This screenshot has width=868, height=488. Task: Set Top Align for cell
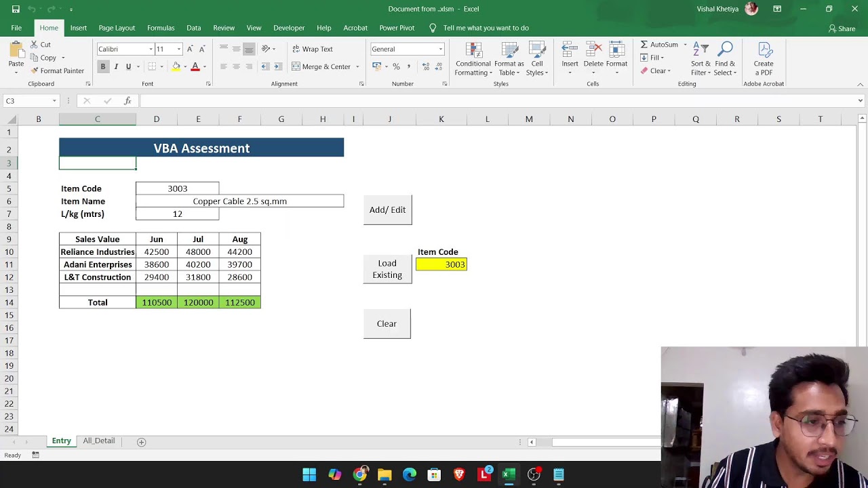(224, 49)
